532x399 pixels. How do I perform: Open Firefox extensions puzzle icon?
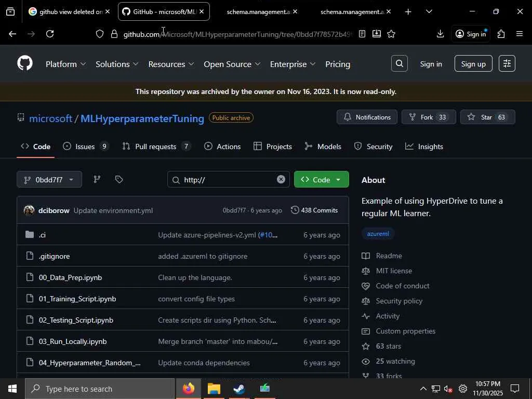[x=501, y=34]
